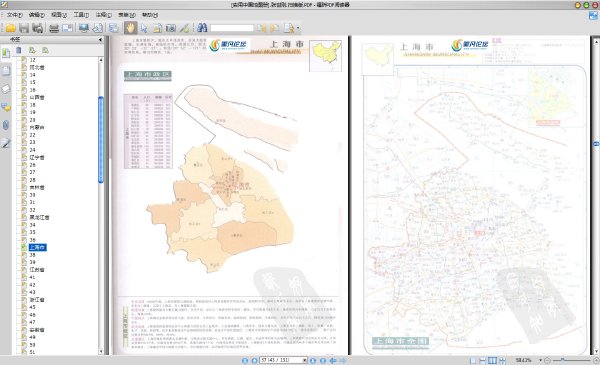Viewport: 600px width, 365px height.
Task: Click the Save disk icon in toolbar
Action: coord(24,28)
